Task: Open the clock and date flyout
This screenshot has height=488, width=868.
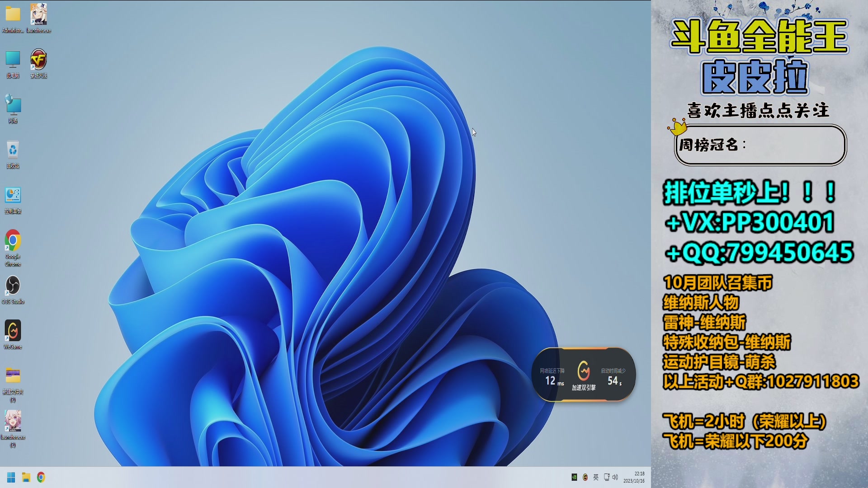Action: (634, 477)
